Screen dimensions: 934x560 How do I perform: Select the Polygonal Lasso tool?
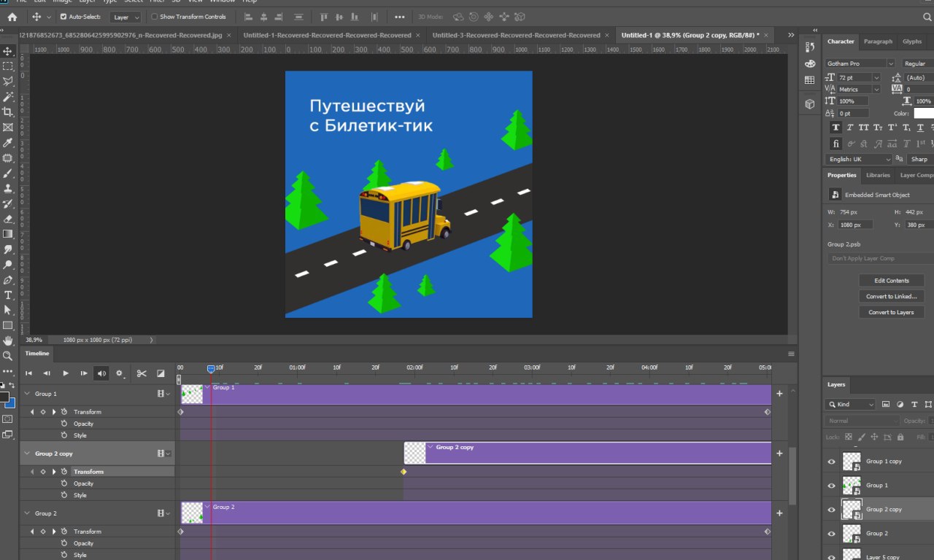pyautogui.click(x=8, y=82)
